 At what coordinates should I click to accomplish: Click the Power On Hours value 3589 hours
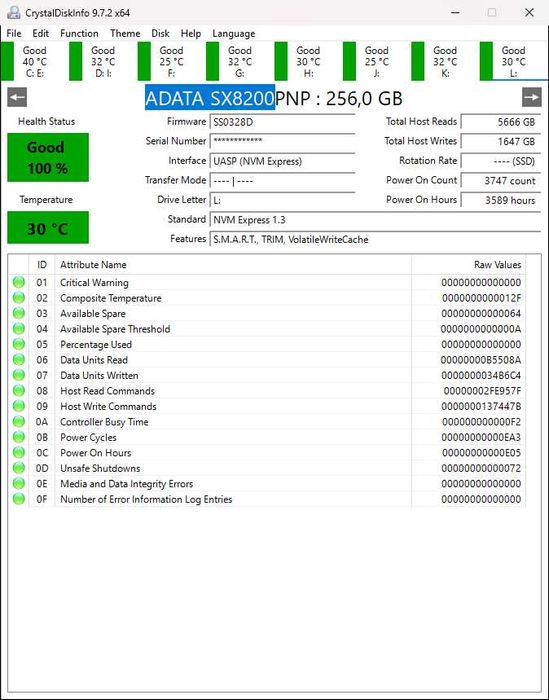[500, 200]
